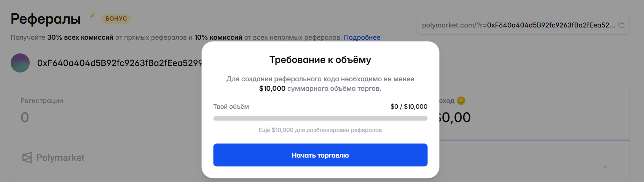Click the Твой объём label
Screen dimensions: 644x182
231,106
